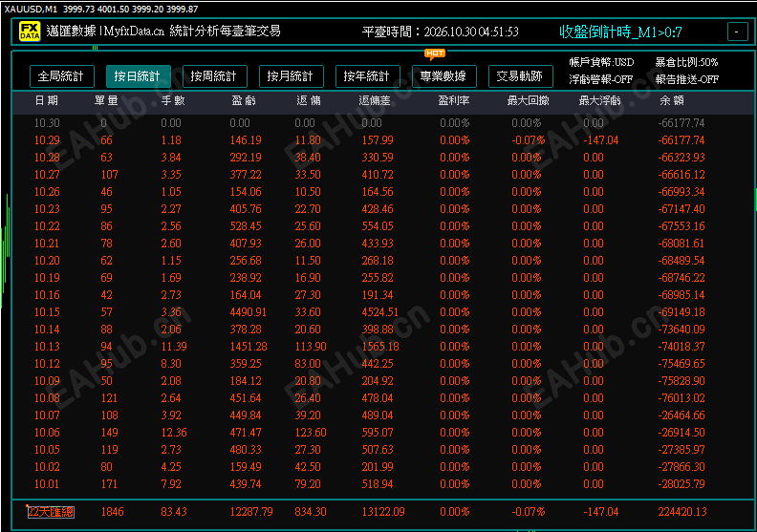Viewport: 757px width, 532px height.
Task: Click total order count 1846
Action: tap(112, 512)
